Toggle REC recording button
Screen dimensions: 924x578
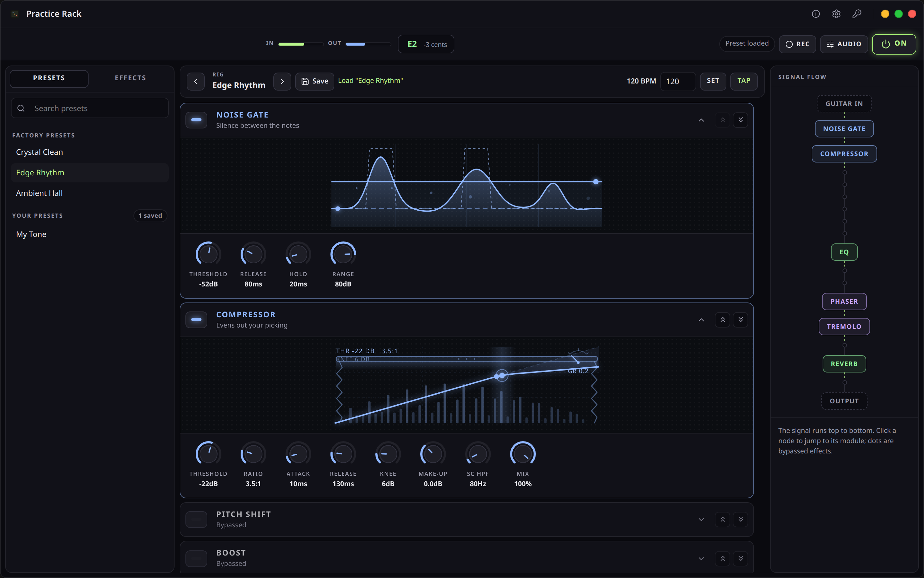[x=797, y=44]
